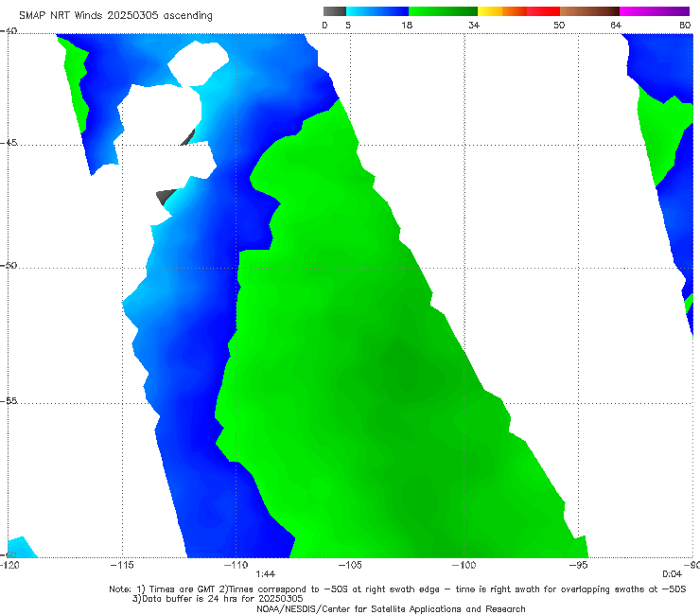Click the color bar label '50'
The width and height of the screenshot is (700, 615).
(559, 25)
